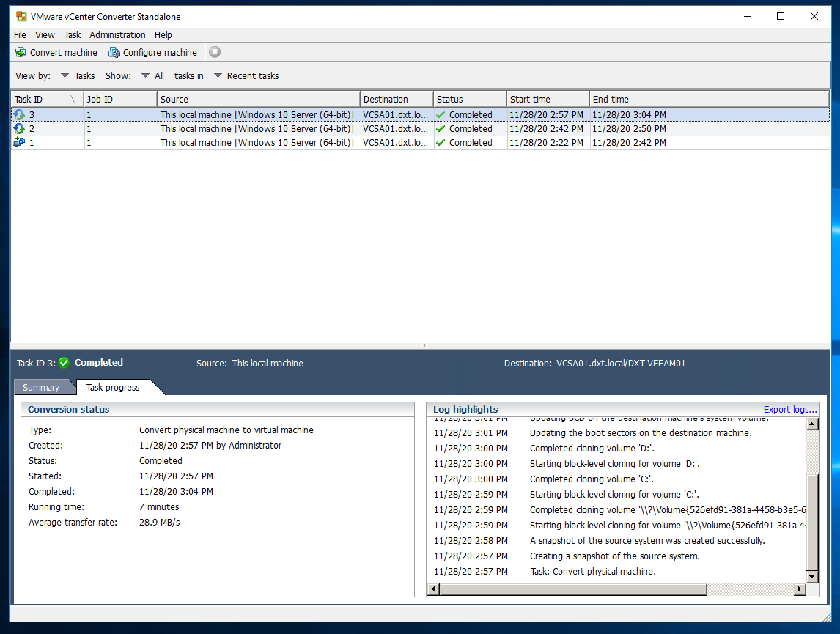Click the task 1 conversion icon
The image size is (840, 634).
coord(19,142)
